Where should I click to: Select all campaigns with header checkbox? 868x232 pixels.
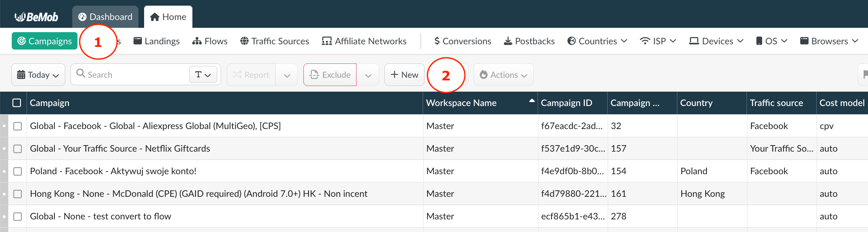(17, 103)
